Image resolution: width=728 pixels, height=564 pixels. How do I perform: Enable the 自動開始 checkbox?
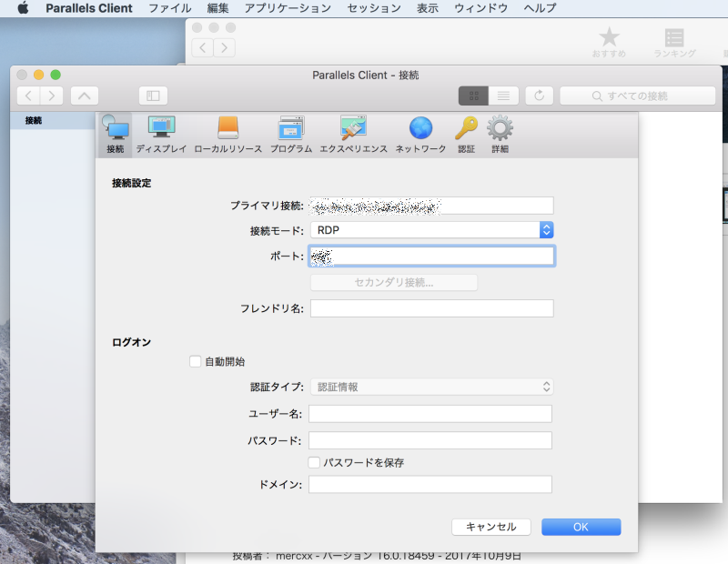pos(195,361)
